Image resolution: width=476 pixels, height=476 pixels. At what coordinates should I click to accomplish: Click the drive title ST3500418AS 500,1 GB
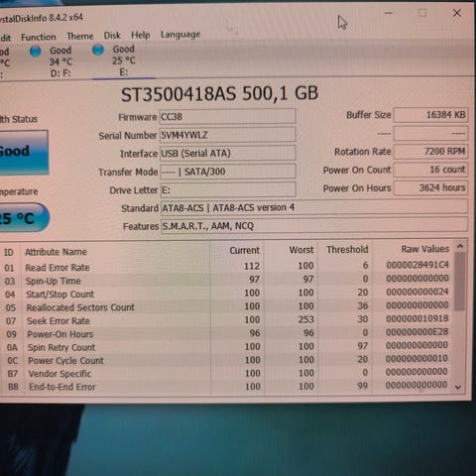tap(219, 94)
